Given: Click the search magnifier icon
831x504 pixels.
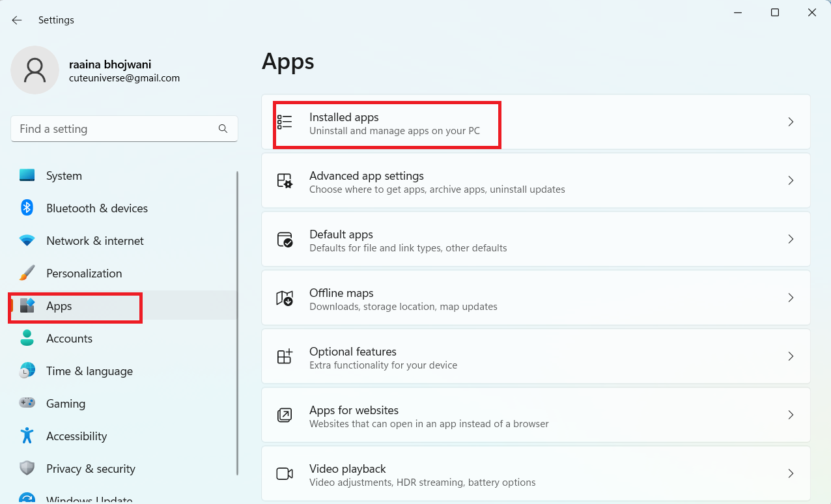Looking at the screenshot, I should (x=223, y=129).
